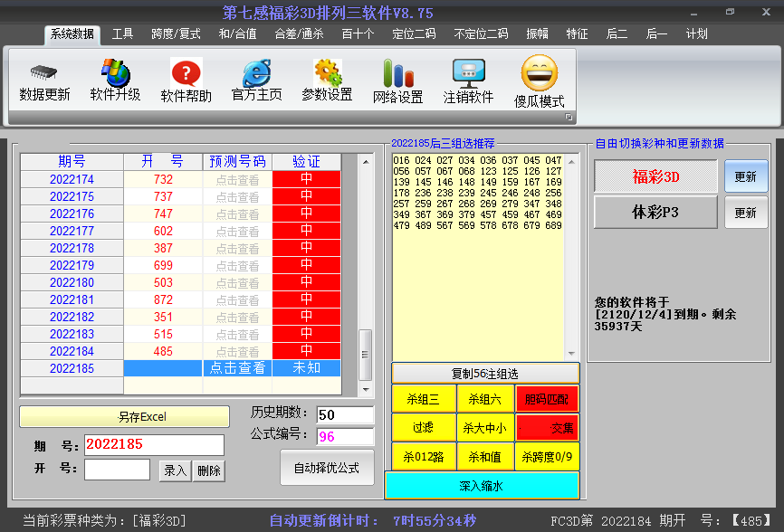Open the 合差/通杀 tab

[299, 34]
